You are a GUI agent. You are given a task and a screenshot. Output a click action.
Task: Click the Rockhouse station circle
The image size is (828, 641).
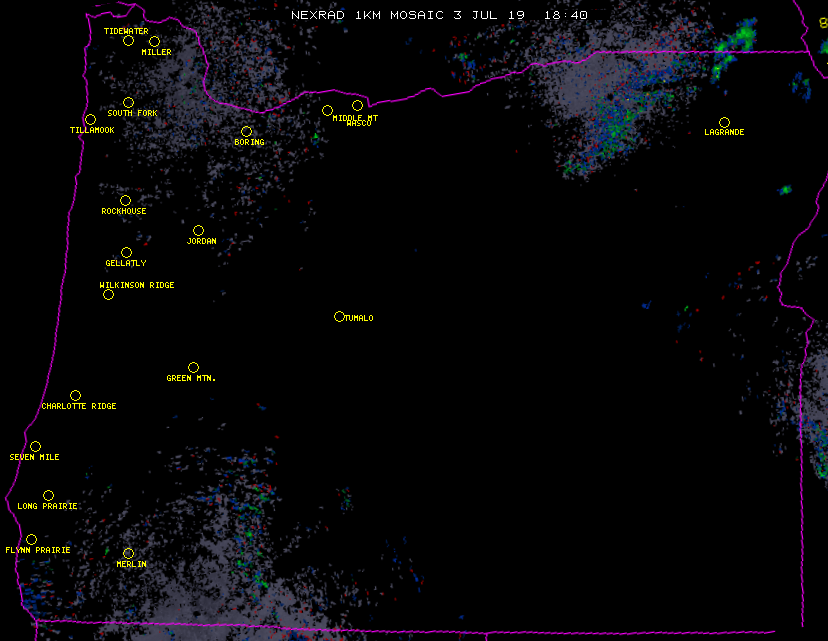tap(125, 200)
